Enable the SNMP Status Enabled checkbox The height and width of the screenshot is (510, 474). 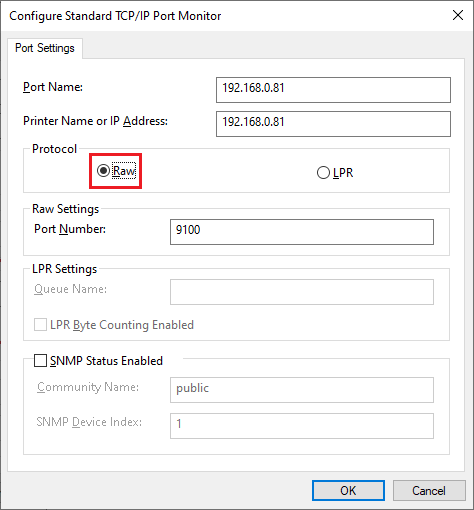point(40,361)
